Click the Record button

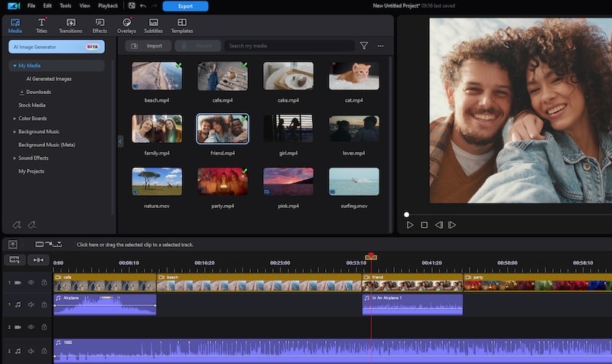coord(198,46)
